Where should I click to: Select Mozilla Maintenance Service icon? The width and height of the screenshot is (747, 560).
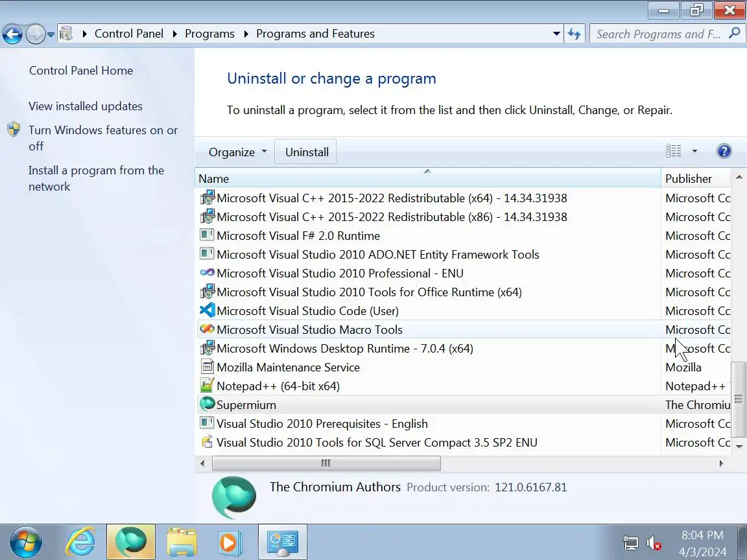[207, 367]
